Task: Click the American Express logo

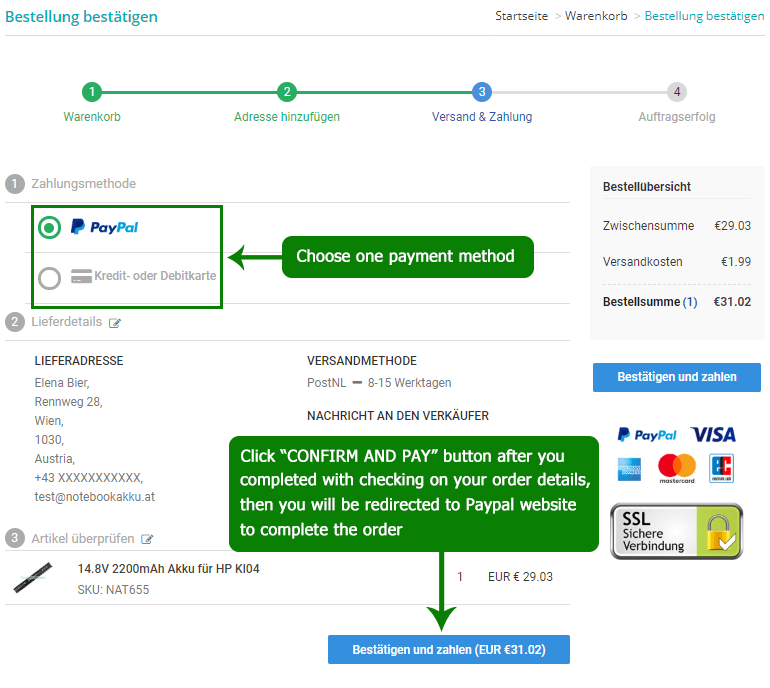Action: coord(629,467)
